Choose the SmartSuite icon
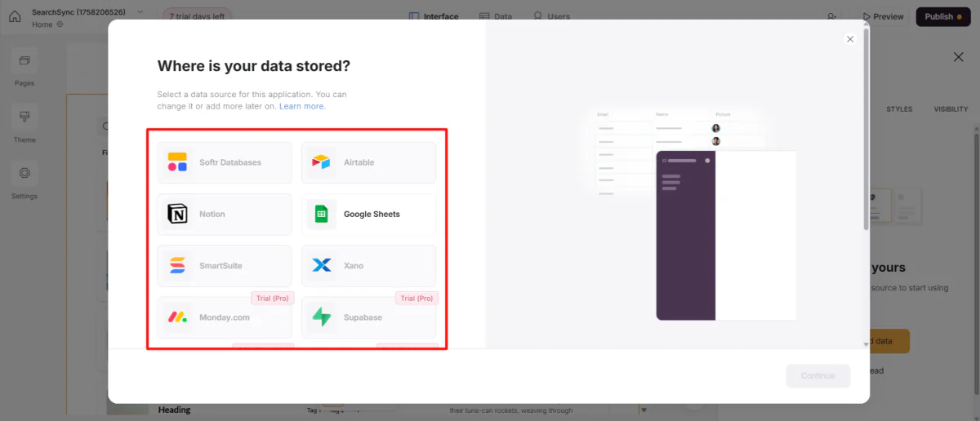 (177, 266)
